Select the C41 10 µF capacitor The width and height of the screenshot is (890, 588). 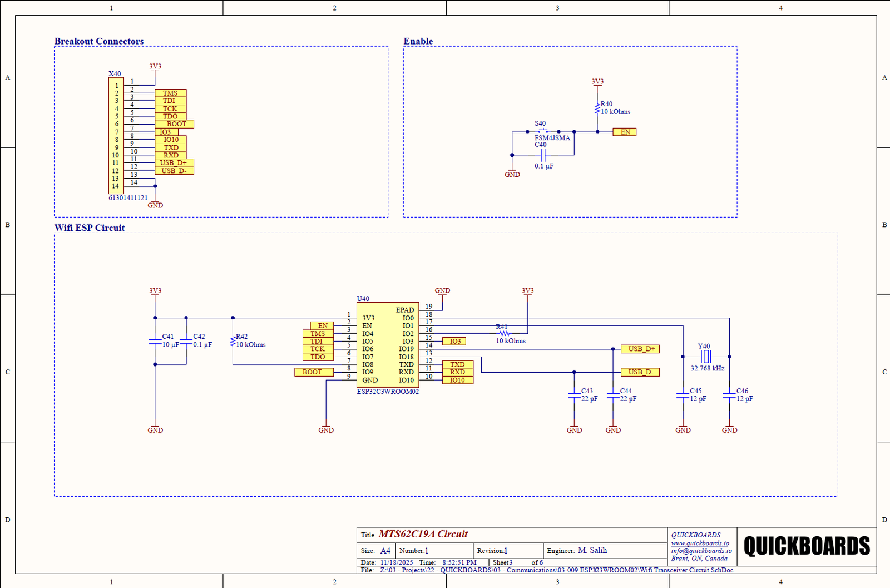point(155,340)
